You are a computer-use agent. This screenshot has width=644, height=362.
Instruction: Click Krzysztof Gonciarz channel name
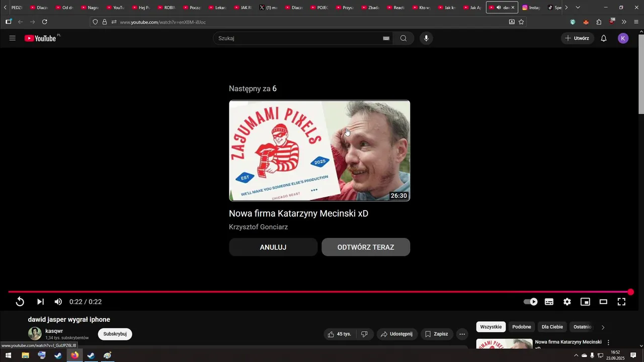(x=258, y=227)
